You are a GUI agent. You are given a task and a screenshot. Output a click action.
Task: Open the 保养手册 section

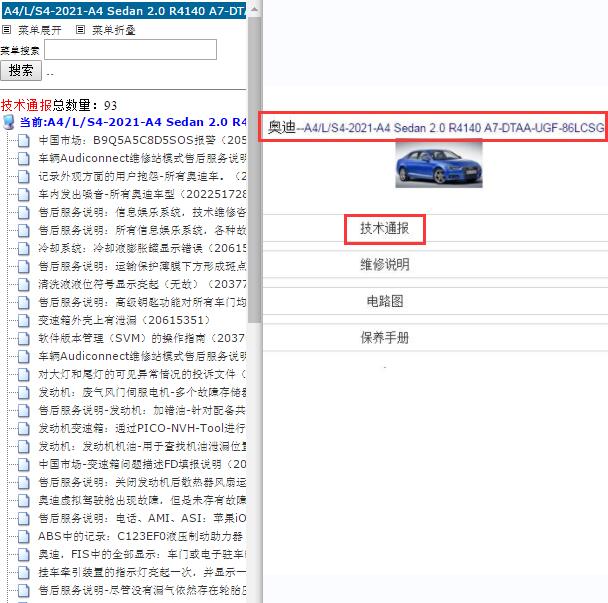[x=385, y=337]
